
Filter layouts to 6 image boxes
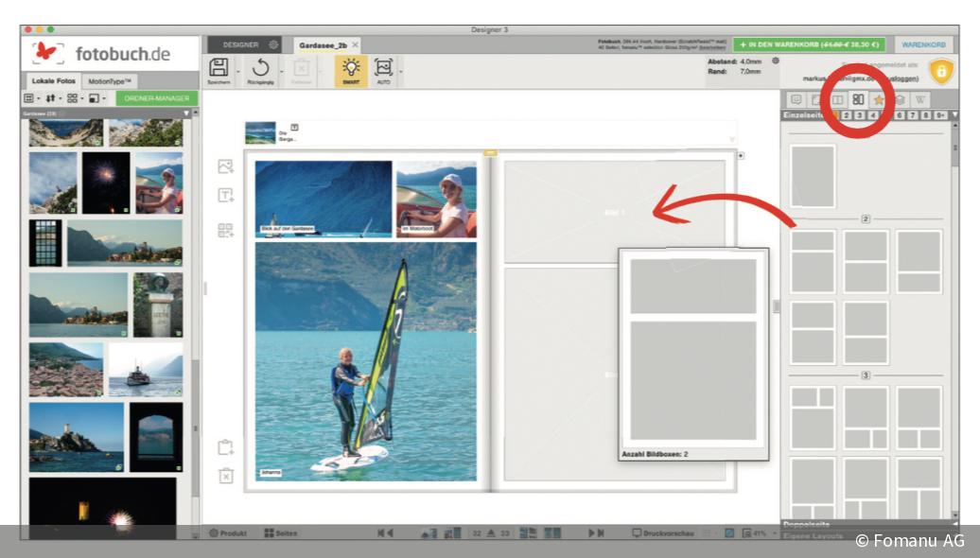coord(900,115)
